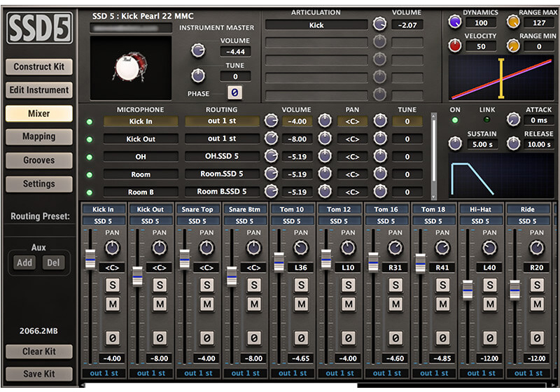Invert phase on the Tom 12 channel strip

[x=348, y=337]
